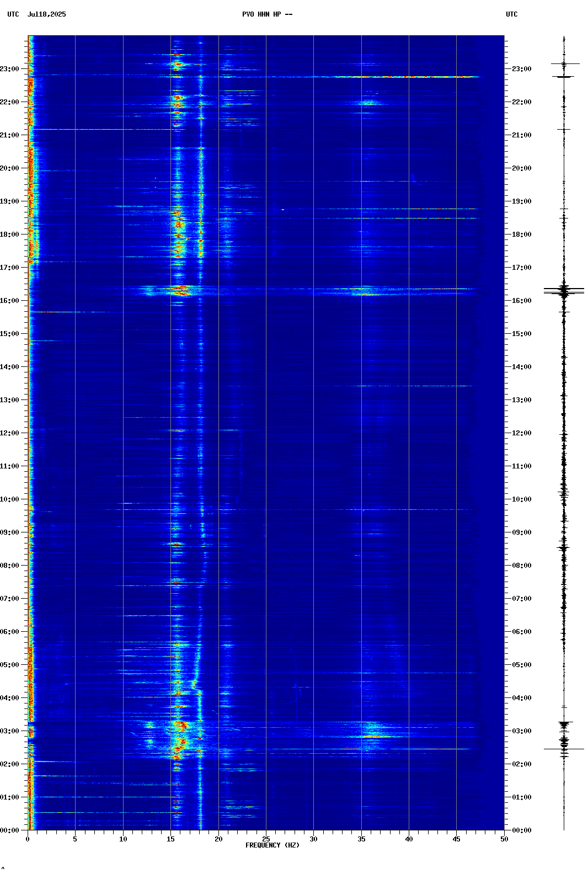Select the 30 Hz frequency tick label

(313, 839)
